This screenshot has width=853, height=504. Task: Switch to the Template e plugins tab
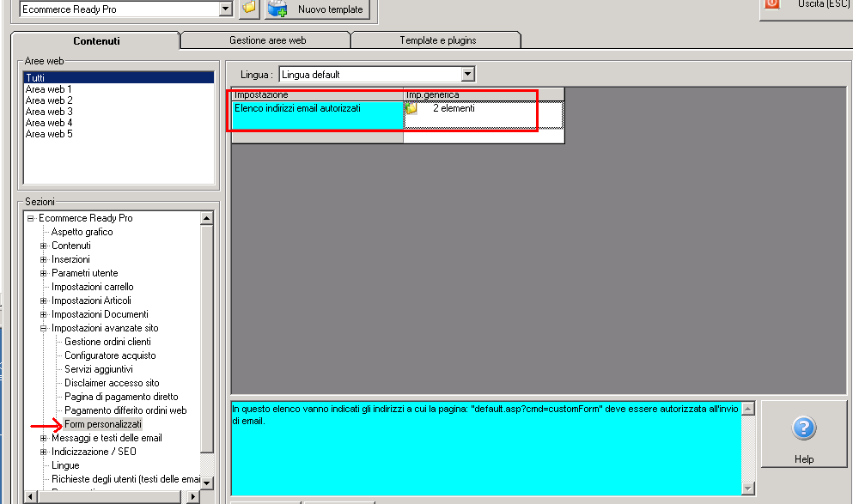click(x=437, y=40)
